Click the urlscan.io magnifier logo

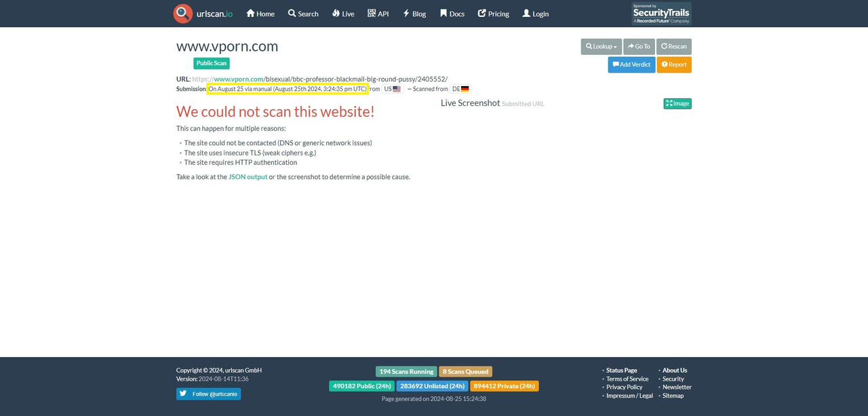tap(183, 14)
